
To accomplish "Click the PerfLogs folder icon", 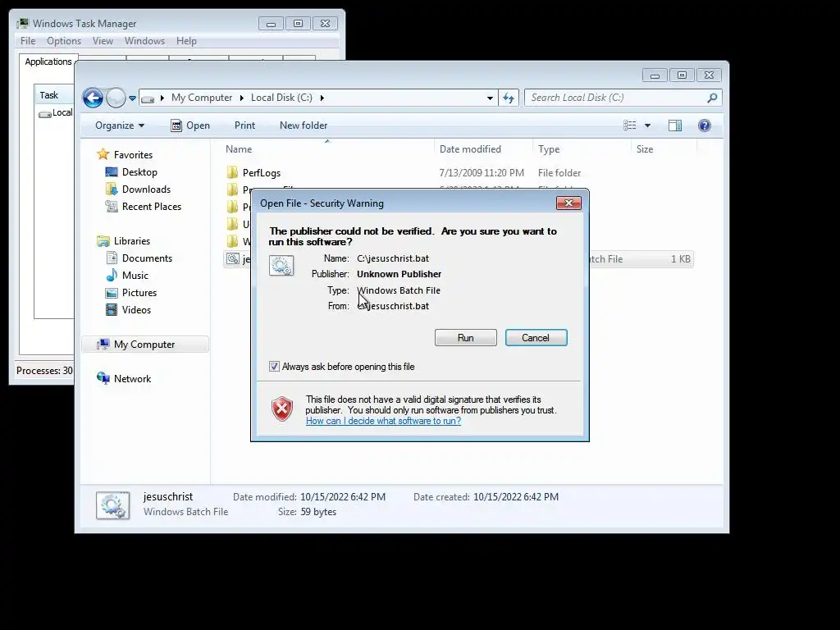I will pos(232,172).
